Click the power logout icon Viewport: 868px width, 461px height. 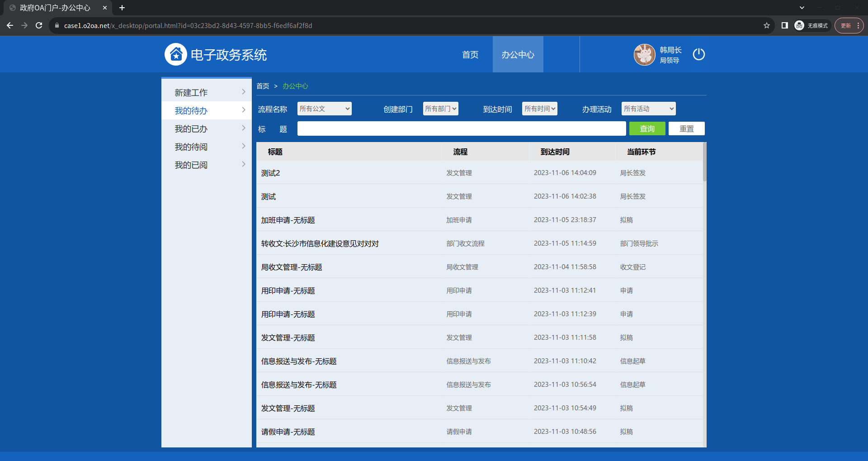[698, 54]
